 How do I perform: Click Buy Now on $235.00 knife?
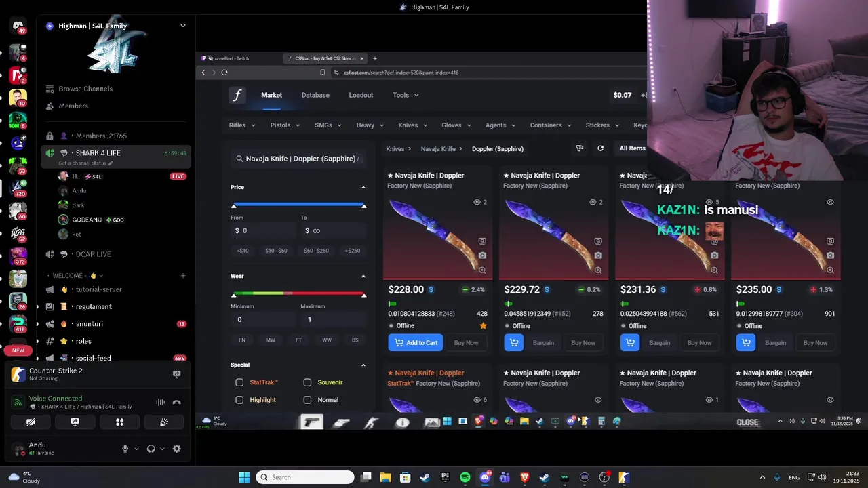815,342
